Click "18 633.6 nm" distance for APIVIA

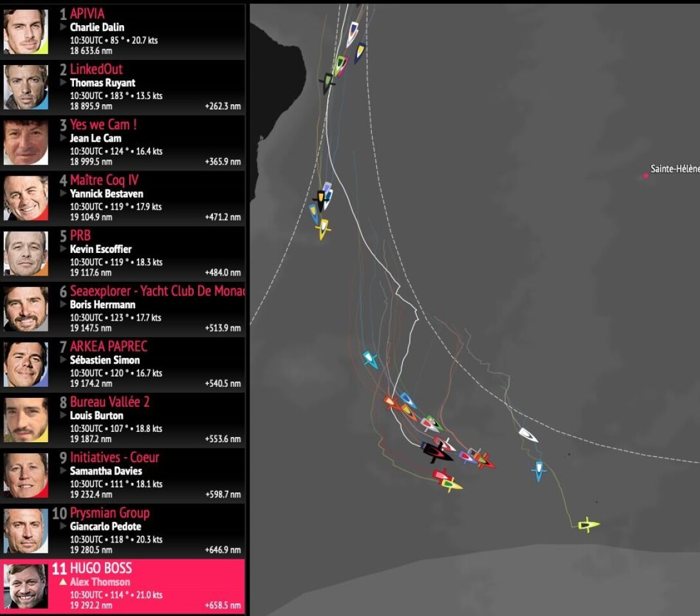click(91, 51)
